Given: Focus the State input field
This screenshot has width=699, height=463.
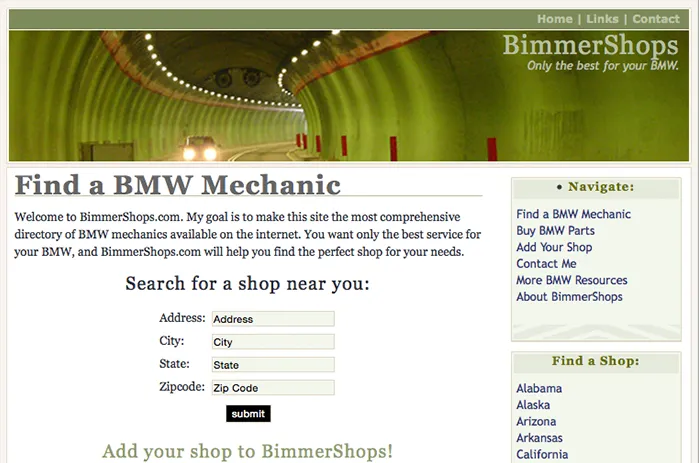Looking at the screenshot, I should [x=273, y=365].
